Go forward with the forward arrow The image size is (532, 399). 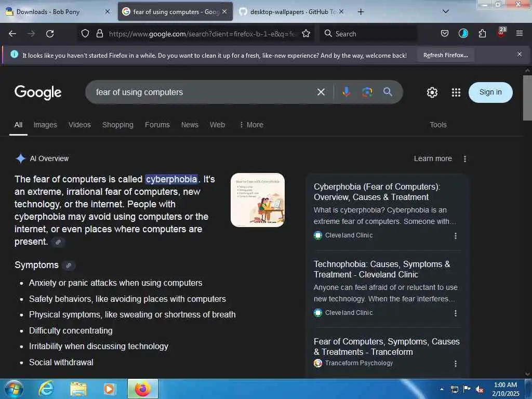[31, 34]
